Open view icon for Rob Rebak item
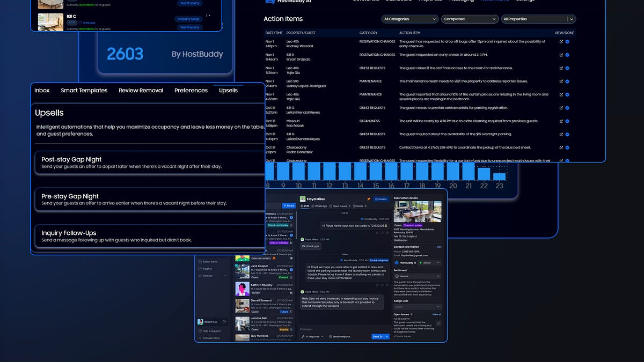Image resolution: width=644 pixels, height=362 pixels. (561, 121)
